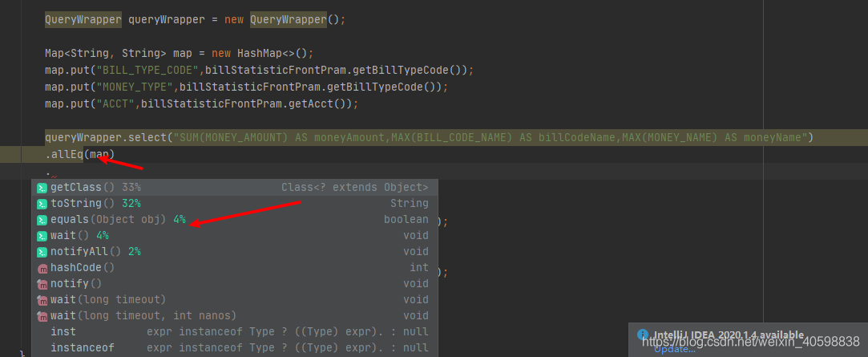Click the "BILL_TYPE_CODE" string literal

(x=147, y=71)
